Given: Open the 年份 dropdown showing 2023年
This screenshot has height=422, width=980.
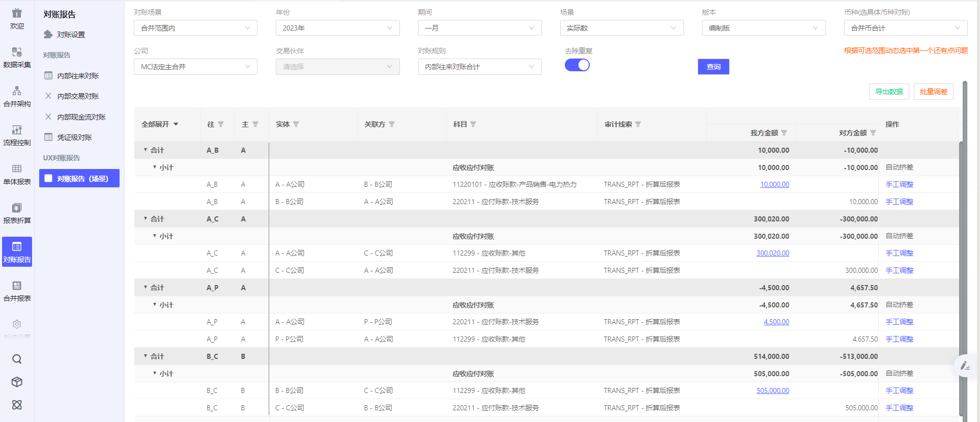Looking at the screenshot, I should (337, 28).
